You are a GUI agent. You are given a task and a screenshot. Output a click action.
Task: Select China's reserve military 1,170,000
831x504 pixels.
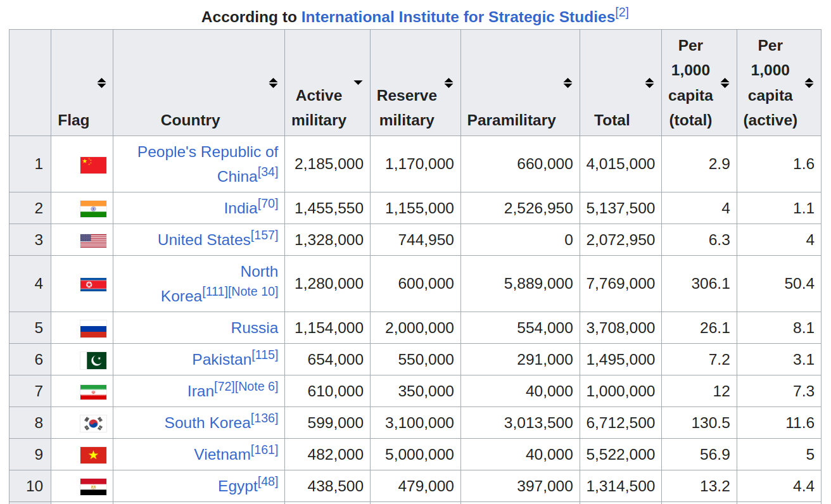tap(419, 164)
